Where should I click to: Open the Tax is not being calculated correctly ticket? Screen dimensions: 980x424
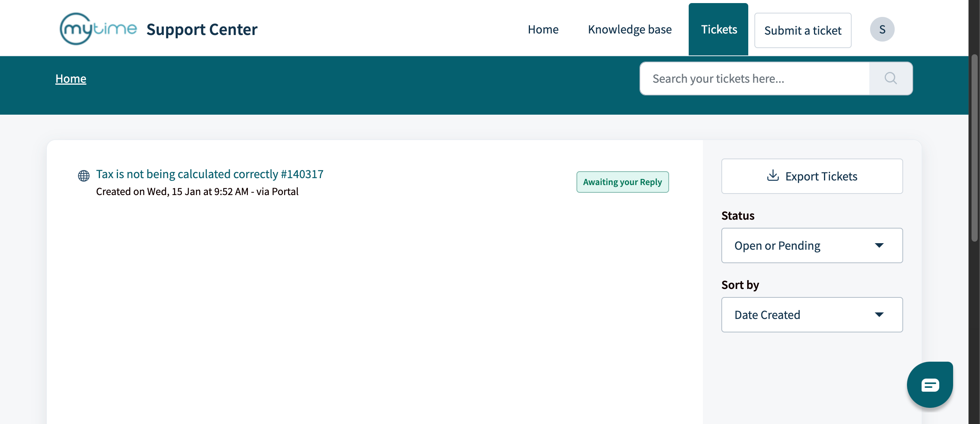coord(209,174)
